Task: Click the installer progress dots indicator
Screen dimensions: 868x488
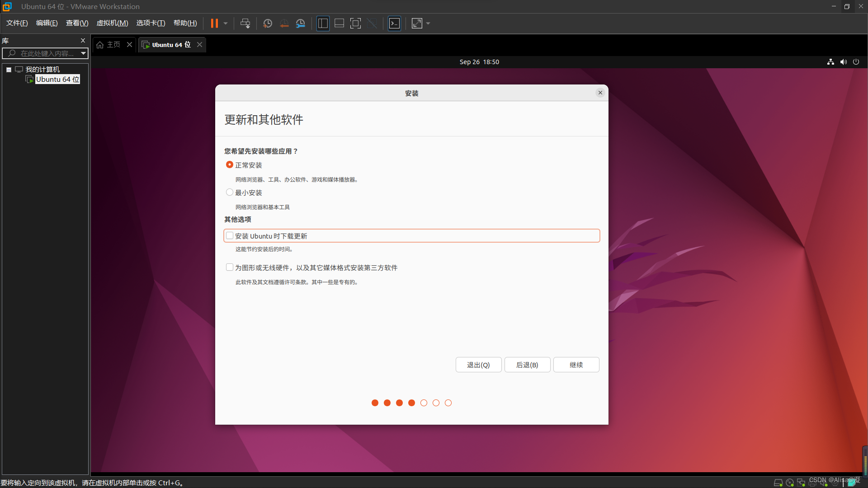Action: (x=411, y=403)
